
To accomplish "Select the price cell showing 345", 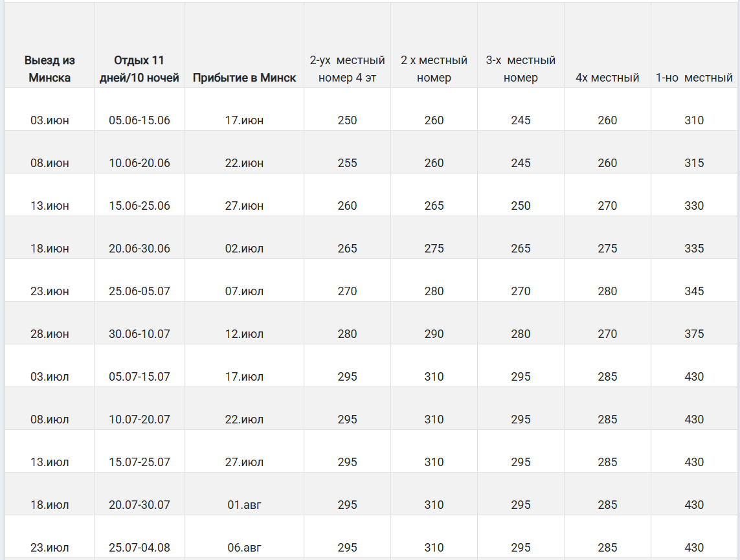I will (694, 291).
